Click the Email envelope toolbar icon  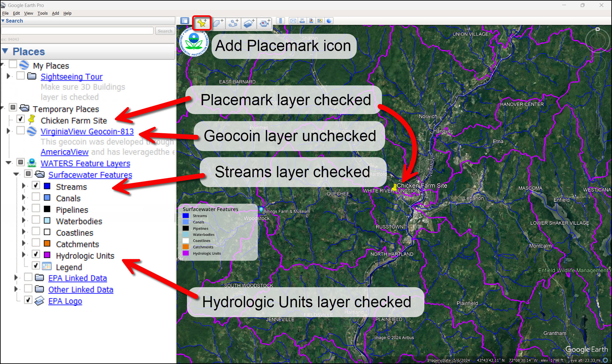click(x=293, y=21)
